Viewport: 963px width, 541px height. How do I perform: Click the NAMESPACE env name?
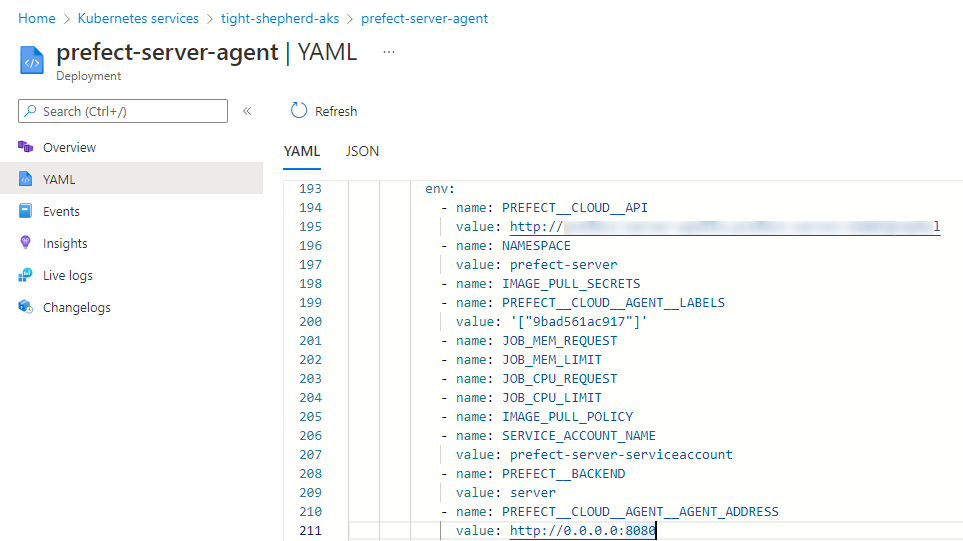coord(536,246)
